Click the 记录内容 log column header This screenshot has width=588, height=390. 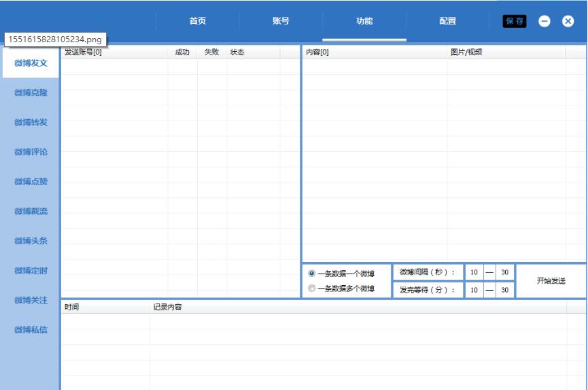358,307
